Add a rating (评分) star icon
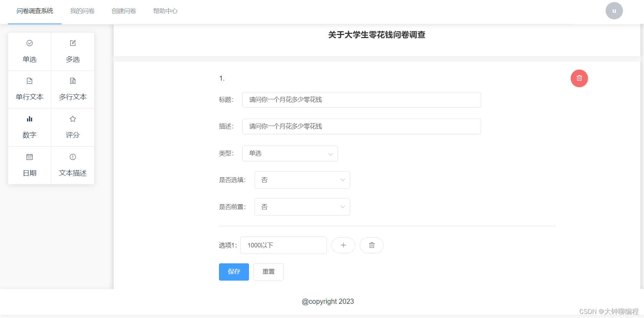Viewport: 644px width, 318px height. pyautogui.click(x=73, y=119)
